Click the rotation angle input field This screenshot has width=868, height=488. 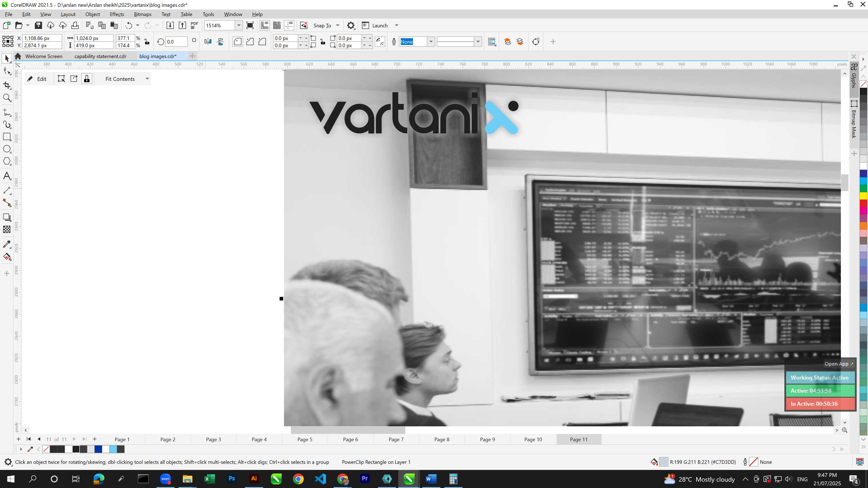177,42
